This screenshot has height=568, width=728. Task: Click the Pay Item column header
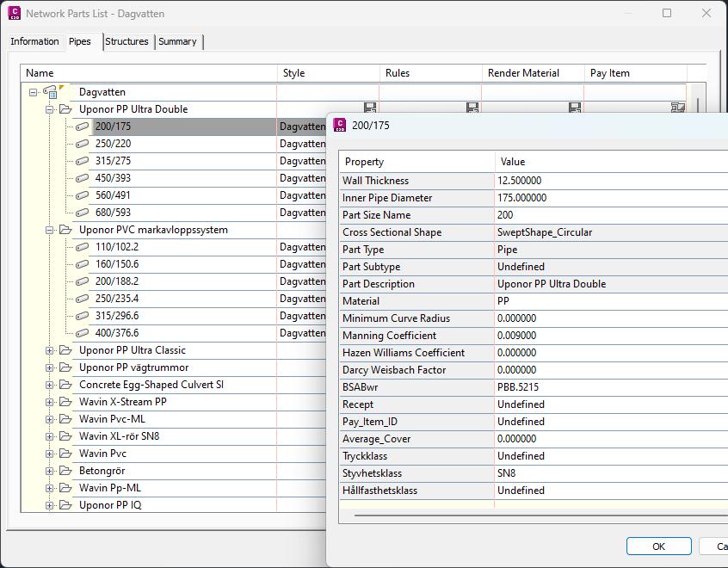[636, 73]
